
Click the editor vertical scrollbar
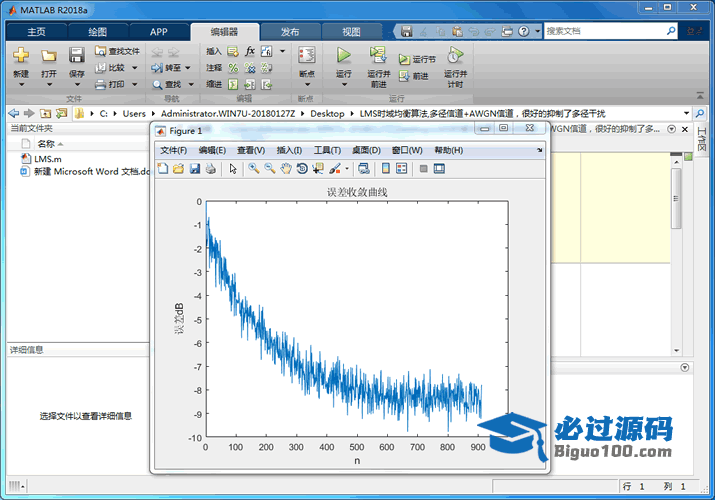pyautogui.click(x=676, y=200)
